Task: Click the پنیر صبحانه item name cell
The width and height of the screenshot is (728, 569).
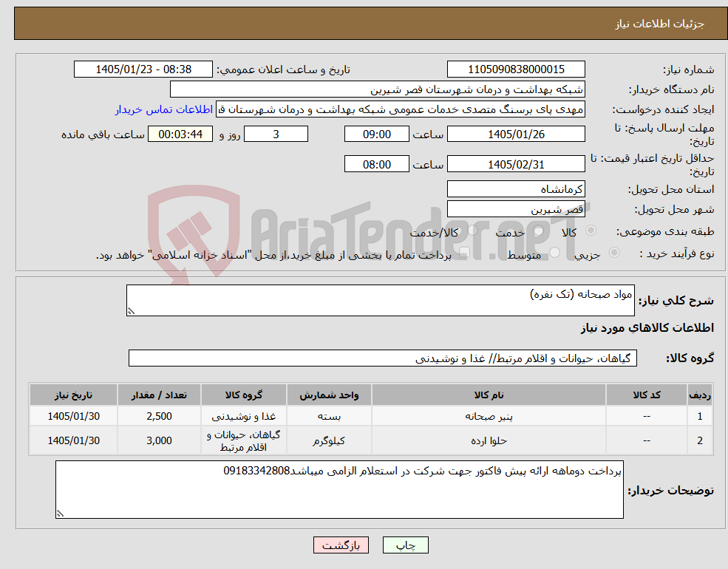Action: 489,416
